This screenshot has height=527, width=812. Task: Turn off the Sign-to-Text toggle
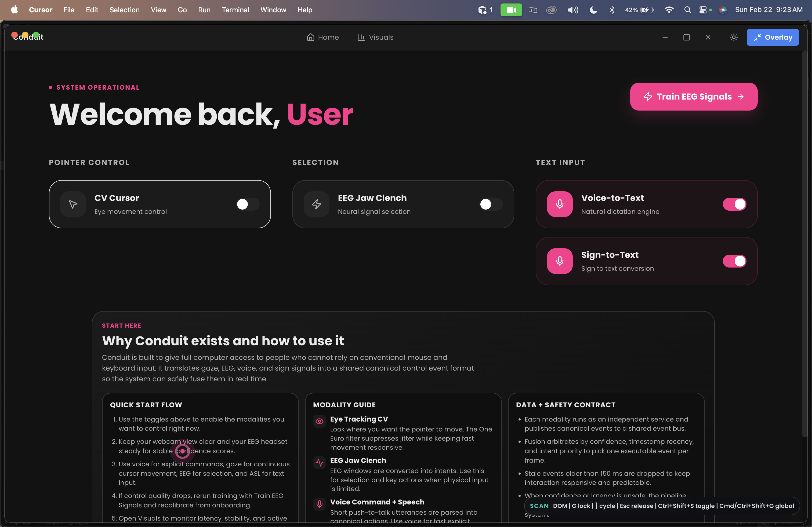734,261
